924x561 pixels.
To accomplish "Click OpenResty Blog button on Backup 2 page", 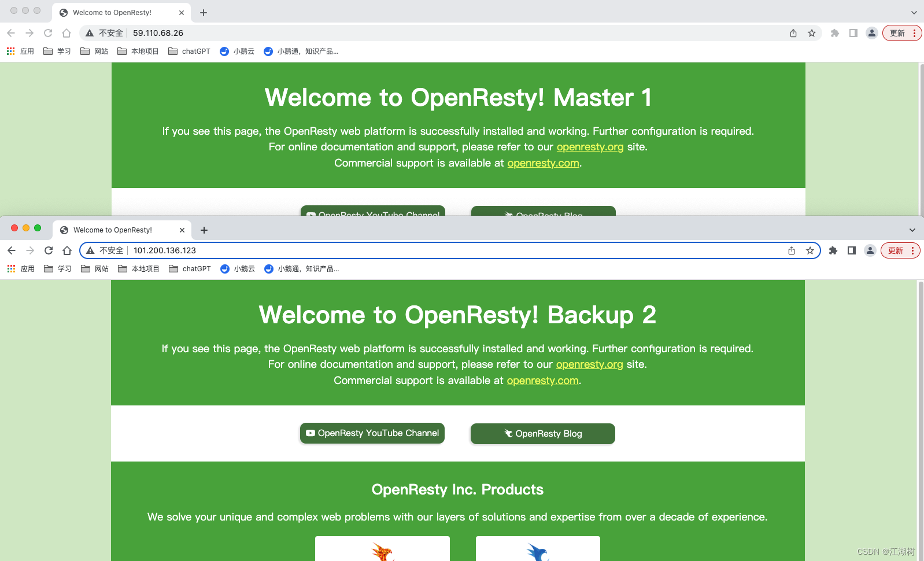I will point(543,434).
